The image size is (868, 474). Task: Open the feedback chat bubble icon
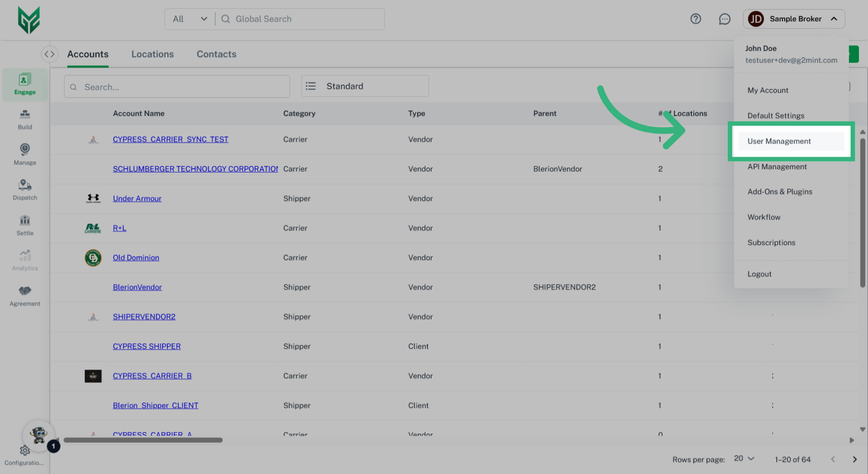click(x=724, y=19)
